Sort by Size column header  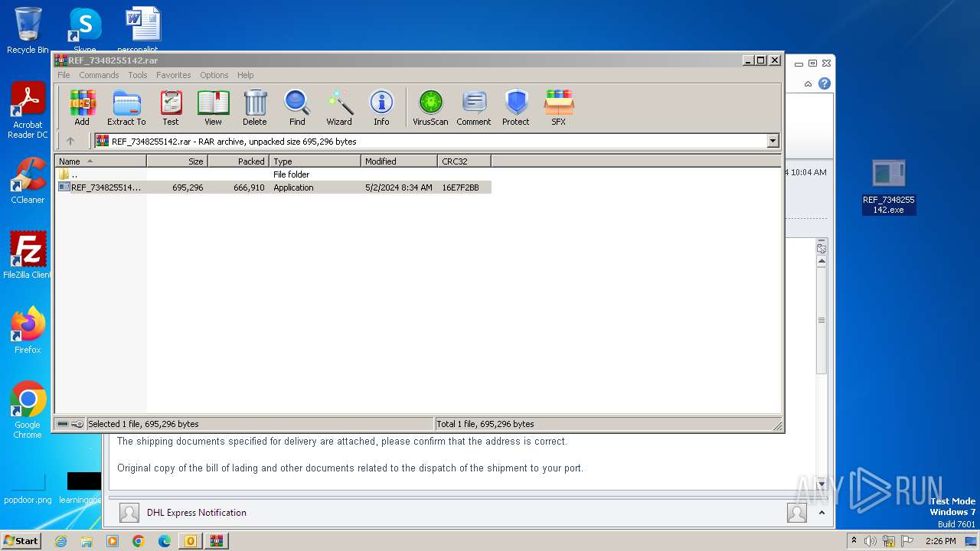(177, 161)
